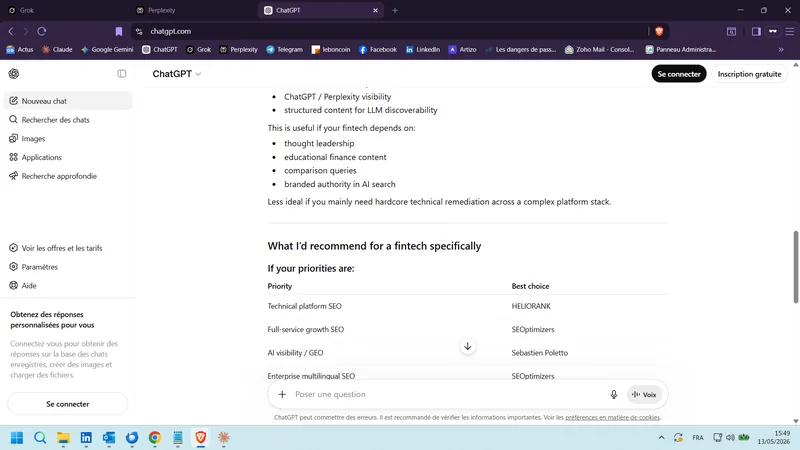800x450 pixels.
Task: Open Outlook from taskbar
Action: click(109, 438)
